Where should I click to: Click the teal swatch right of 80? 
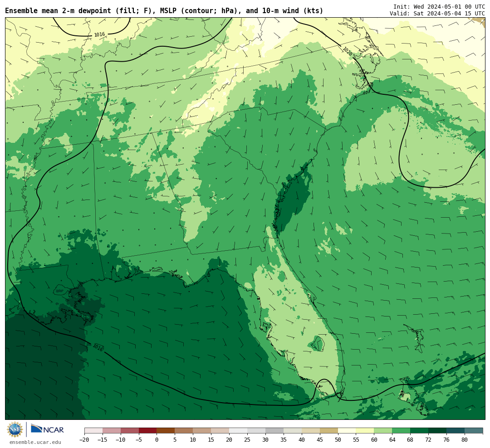tap(474, 431)
